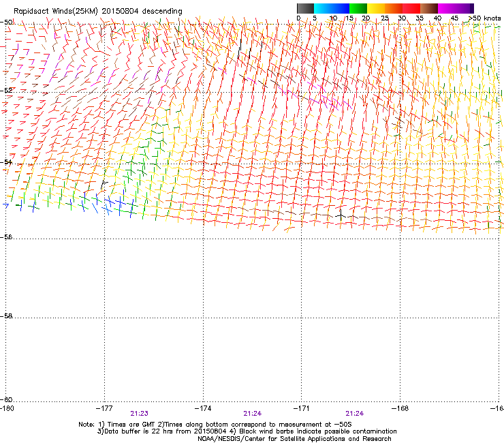Click the Rapidscat Winds title text
This screenshot has width=504, height=443.
(98, 12)
